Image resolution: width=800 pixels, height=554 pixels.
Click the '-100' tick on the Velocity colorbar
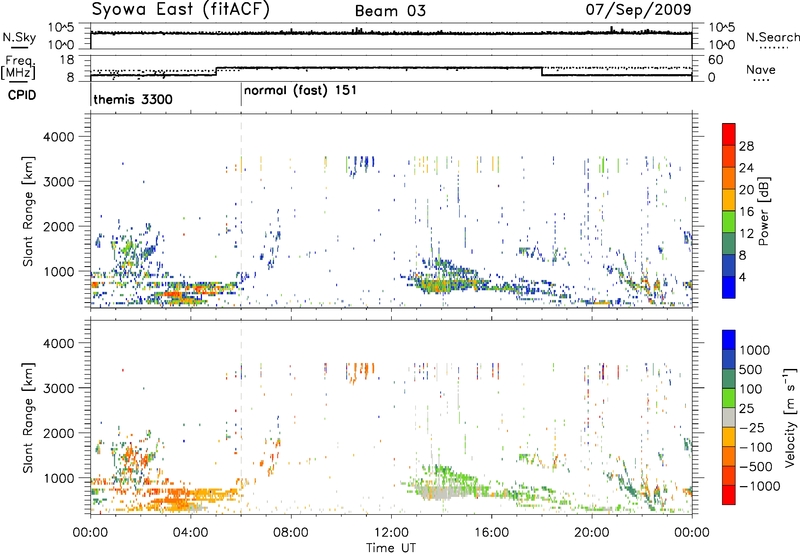(755, 447)
